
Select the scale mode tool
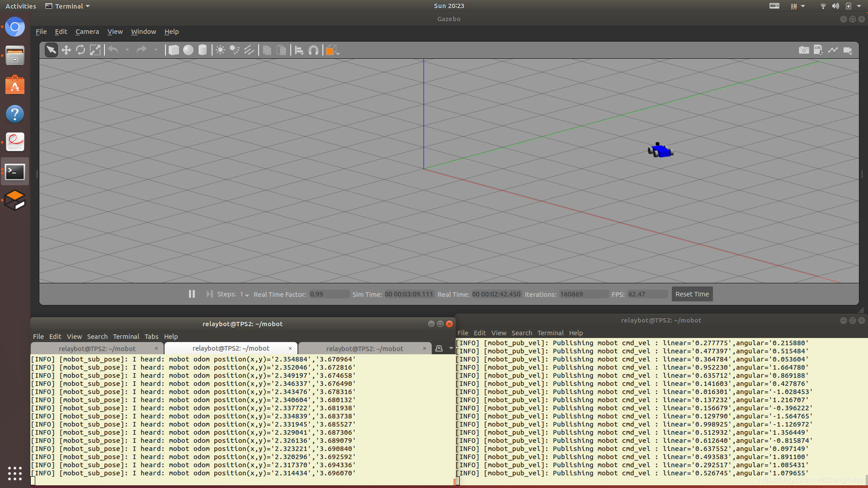[95, 50]
